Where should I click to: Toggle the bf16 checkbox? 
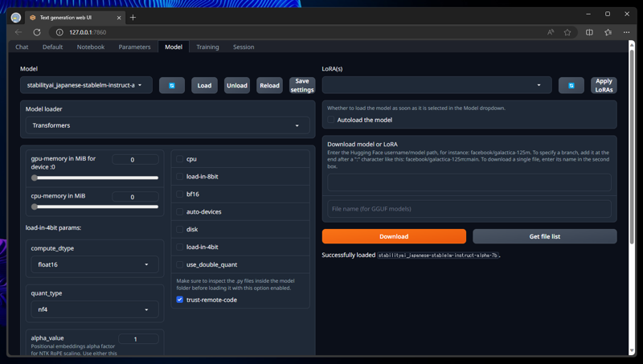click(179, 194)
